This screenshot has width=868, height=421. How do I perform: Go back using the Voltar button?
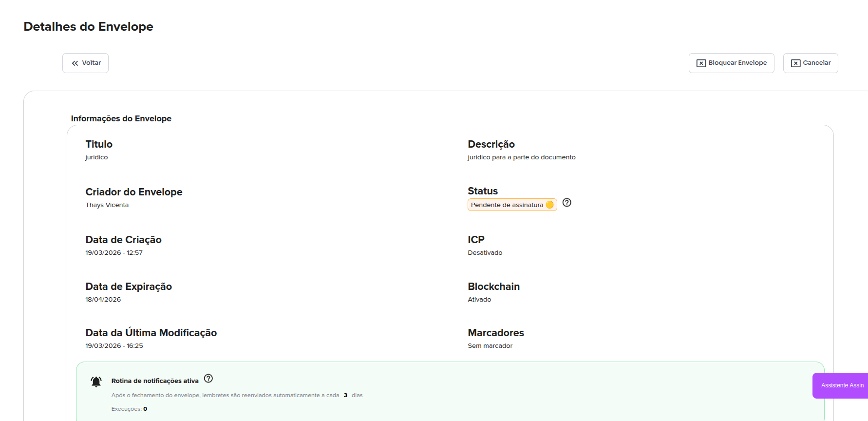85,63
